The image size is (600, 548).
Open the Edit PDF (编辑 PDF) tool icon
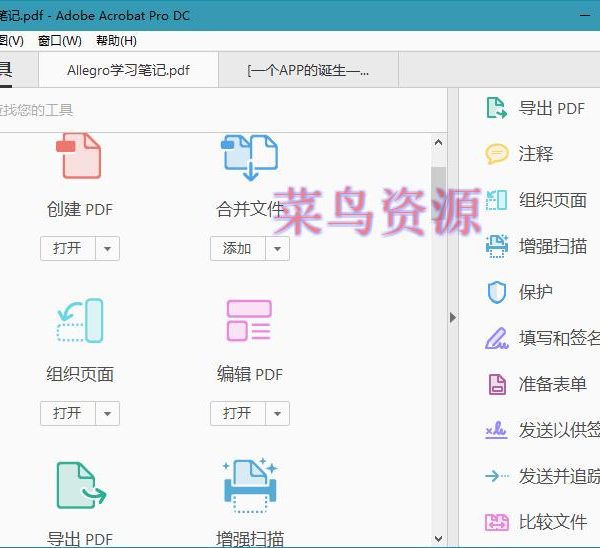pyautogui.click(x=249, y=322)
